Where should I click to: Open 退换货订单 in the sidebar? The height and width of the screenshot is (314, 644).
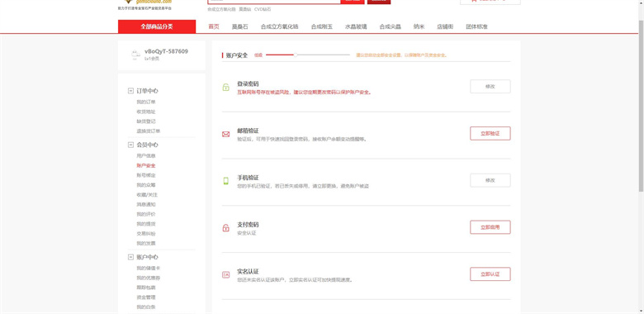point(149,131)
